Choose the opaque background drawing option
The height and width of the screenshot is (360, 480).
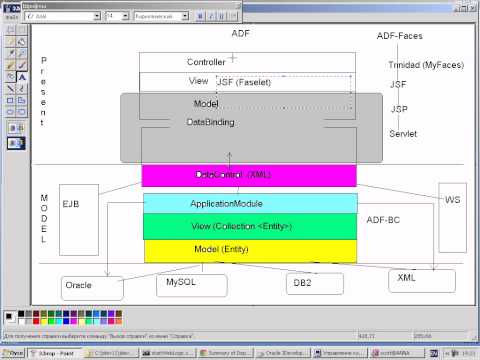coord(16,128)
